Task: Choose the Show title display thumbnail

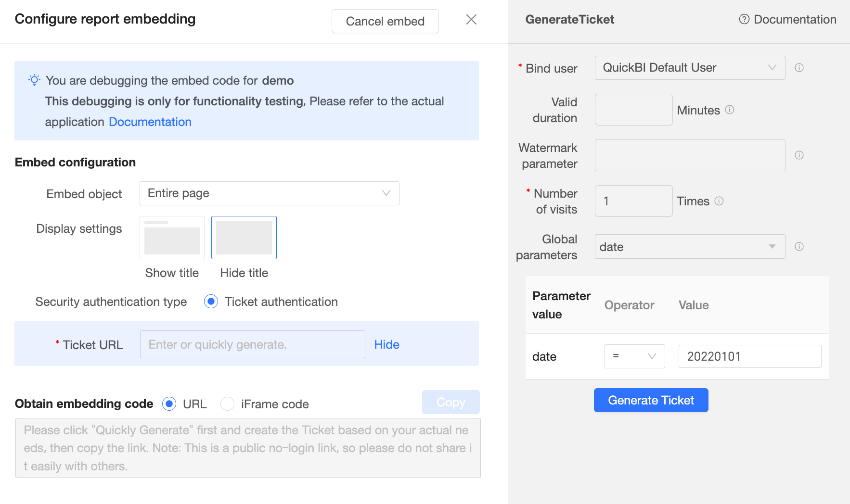Action: pyautogui.click(x=172, y=238)
